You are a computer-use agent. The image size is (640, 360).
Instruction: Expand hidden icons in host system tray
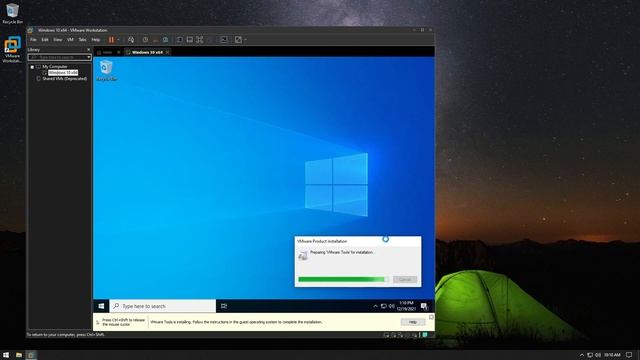[x=582, y=355]
